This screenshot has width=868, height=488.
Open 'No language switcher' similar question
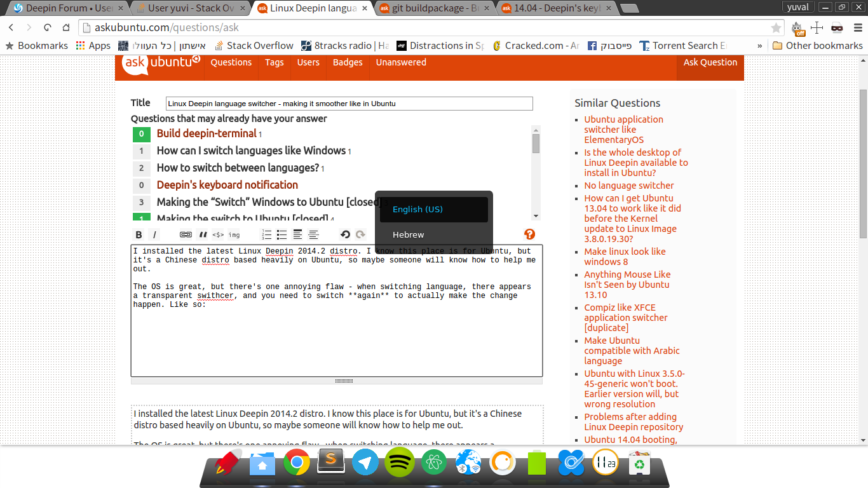tap(629, 186)
